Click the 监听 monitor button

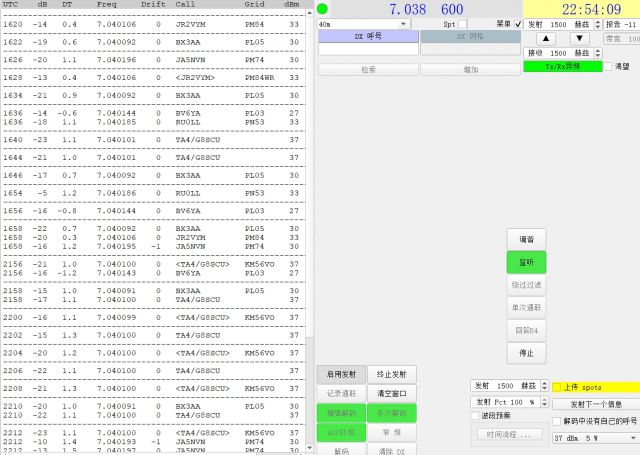[x=526, y=262]
